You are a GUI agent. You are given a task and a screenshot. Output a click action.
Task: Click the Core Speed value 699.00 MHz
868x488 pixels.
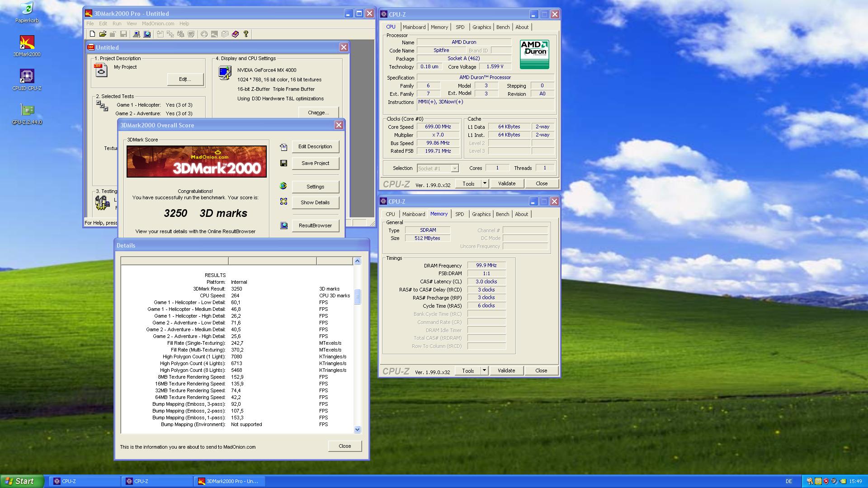pos(438,127)
